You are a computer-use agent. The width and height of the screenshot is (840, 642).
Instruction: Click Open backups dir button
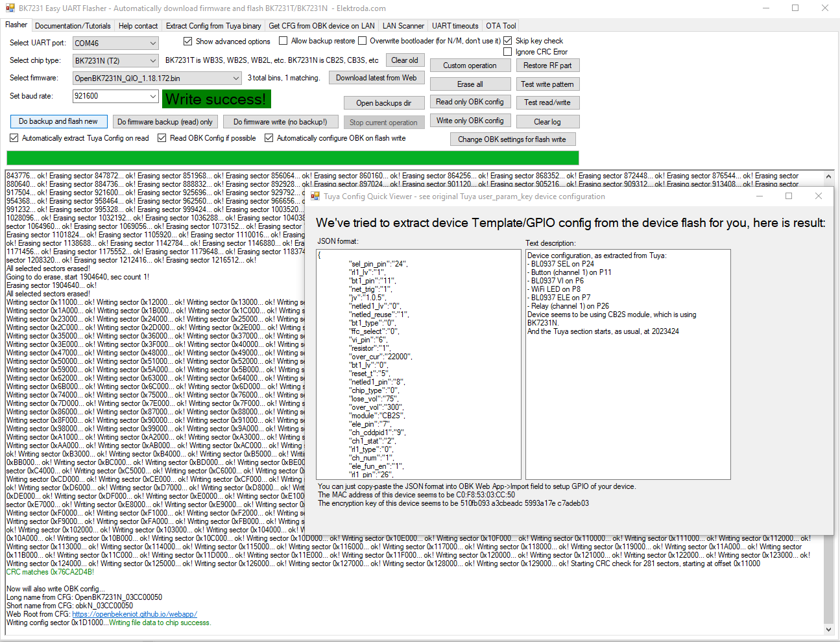coord(384,103)
